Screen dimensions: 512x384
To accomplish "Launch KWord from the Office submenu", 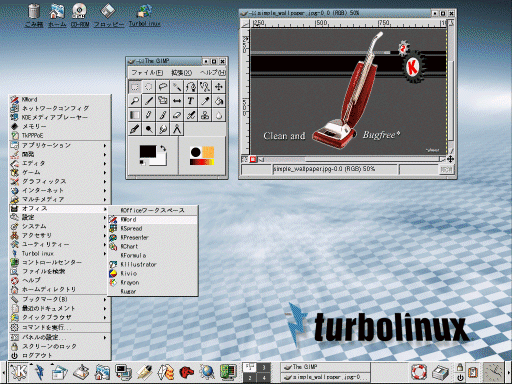I will pos(153,219).
